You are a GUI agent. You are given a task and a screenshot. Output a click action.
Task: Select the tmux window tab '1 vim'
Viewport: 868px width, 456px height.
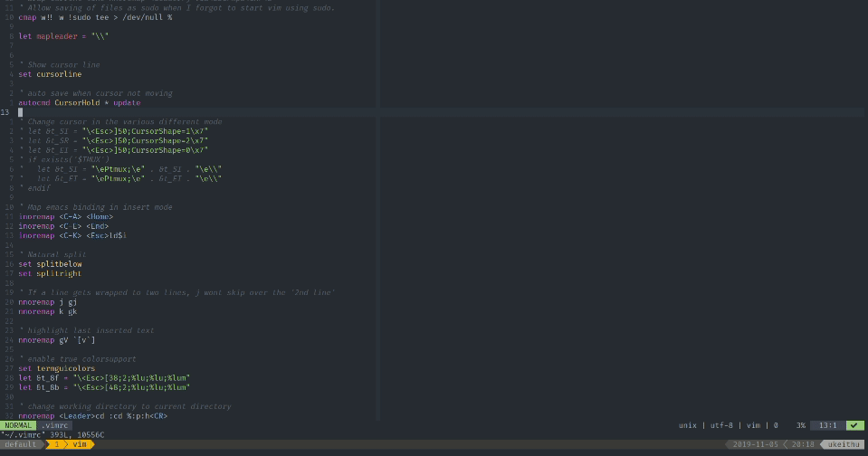pyautogui.click(x=71, y=444)
